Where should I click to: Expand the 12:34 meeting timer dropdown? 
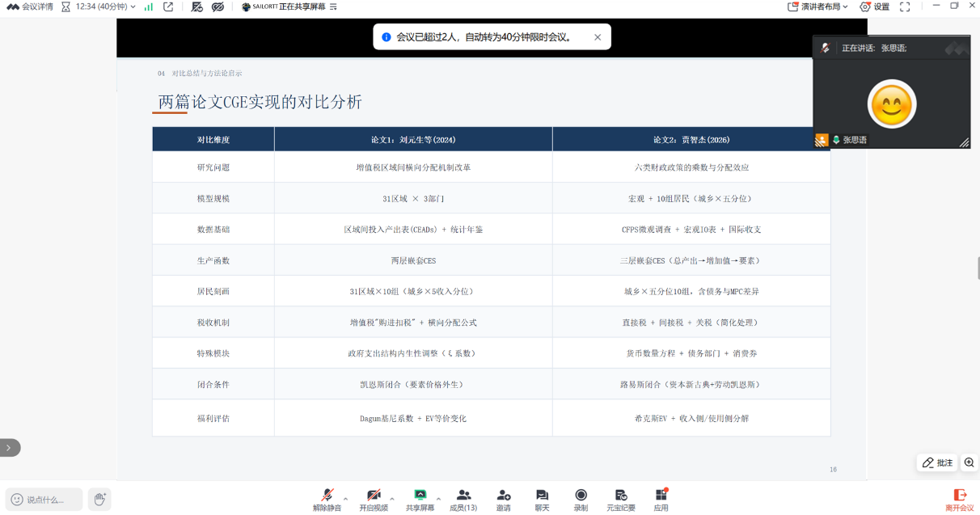(x=133, y=7)
